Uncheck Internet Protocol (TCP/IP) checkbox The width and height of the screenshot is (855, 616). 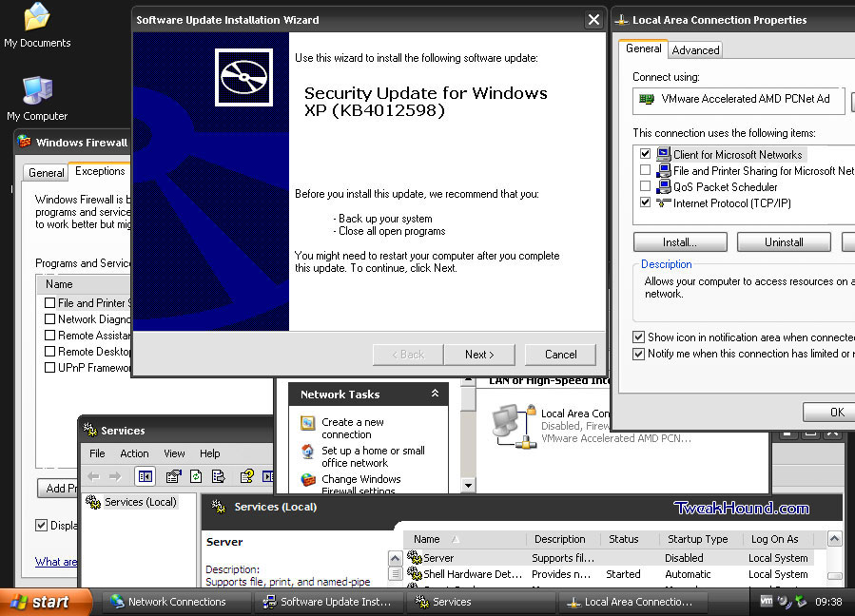645,202
